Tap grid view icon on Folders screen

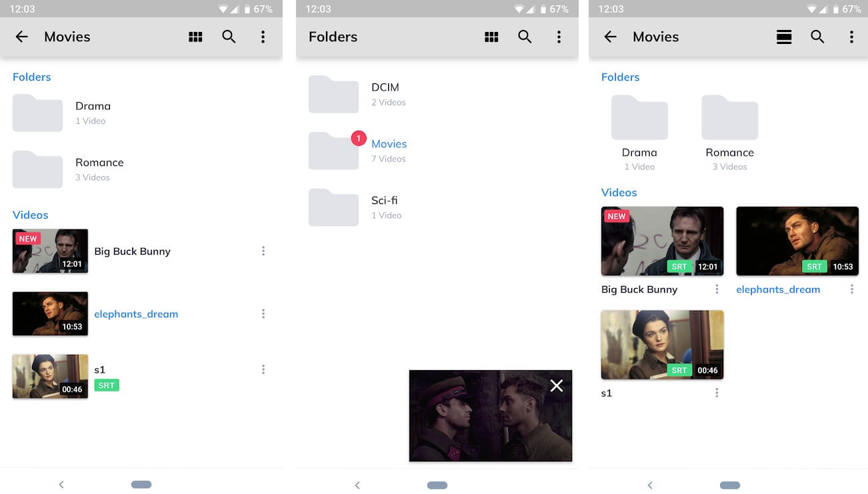tap(491, 37)
